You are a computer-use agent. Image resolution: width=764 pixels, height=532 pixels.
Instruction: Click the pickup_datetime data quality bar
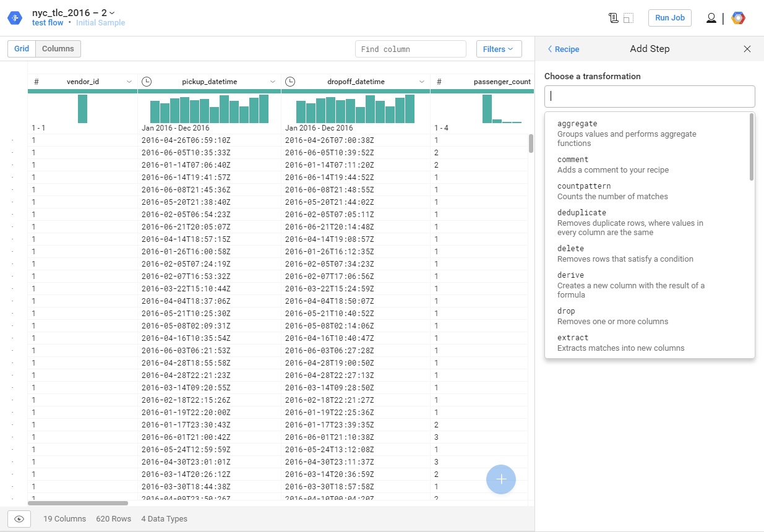(209, 92)
